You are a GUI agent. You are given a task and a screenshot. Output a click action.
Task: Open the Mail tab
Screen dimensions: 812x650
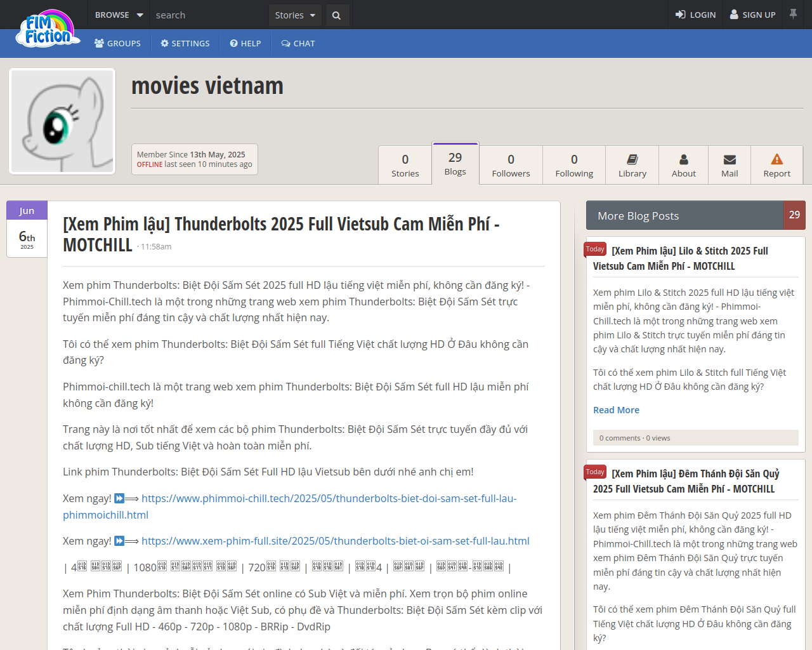point(730,165)
